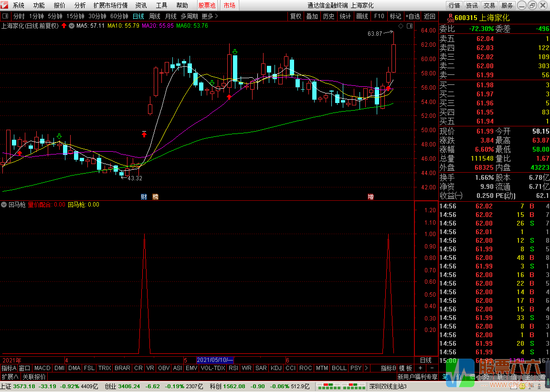The image size is (550, 392).
Task: Open the 功能 menu
Action: tap(39, 5)
